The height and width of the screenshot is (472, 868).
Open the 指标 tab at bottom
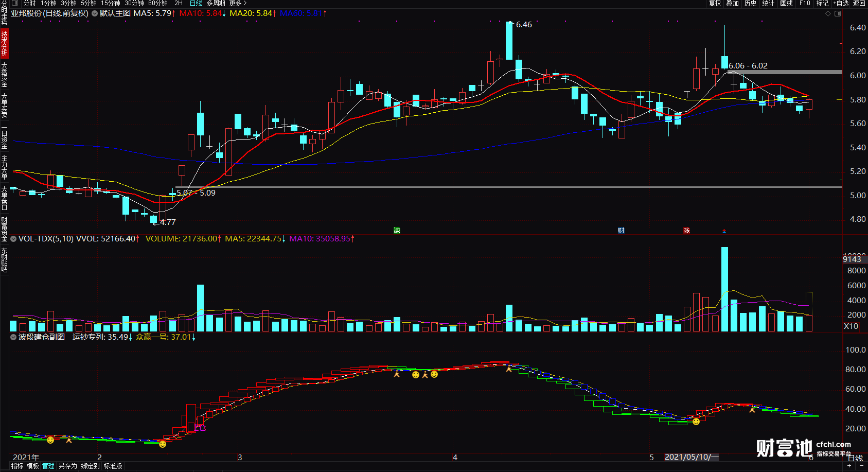pyautogui.click(x=17, y=466)
